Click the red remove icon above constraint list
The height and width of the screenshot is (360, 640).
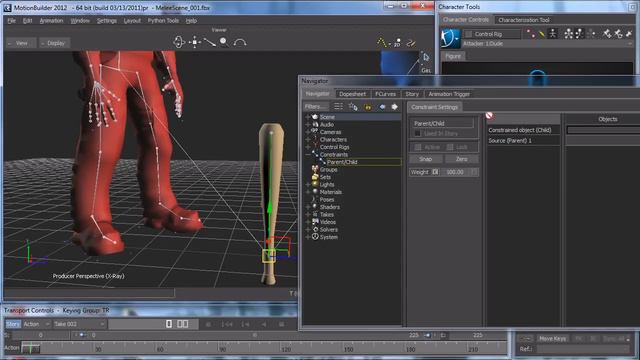point(489,116)
